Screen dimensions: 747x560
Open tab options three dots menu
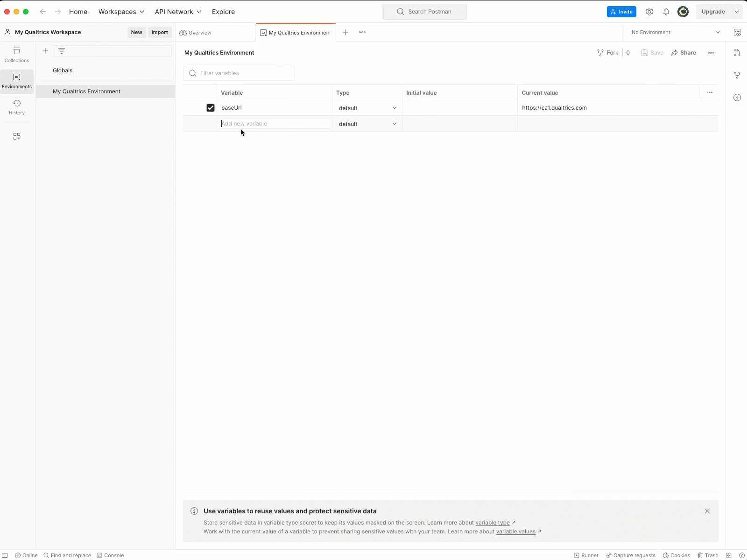point(362,32)
